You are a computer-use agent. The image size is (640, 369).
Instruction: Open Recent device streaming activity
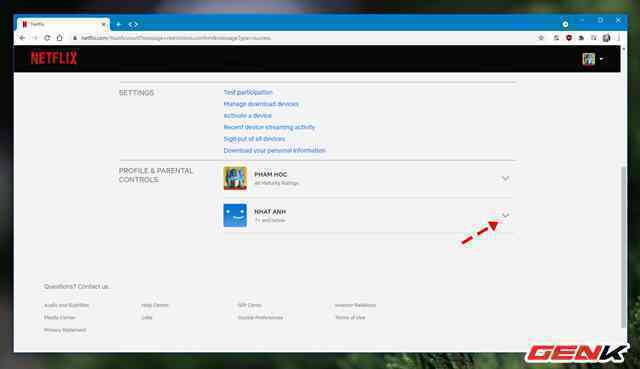tap(269, 127)
